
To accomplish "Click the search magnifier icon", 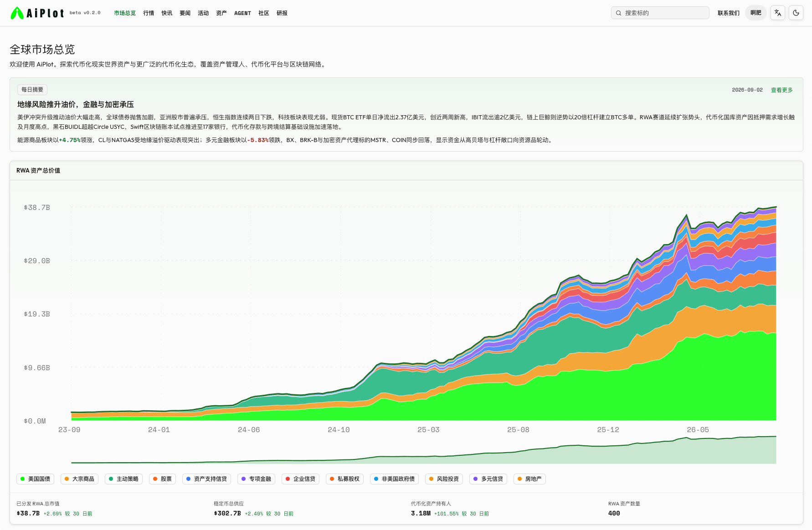I will [618, 13].
